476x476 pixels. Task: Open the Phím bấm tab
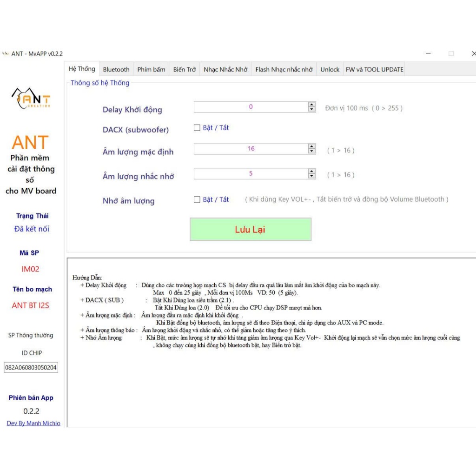click(x=151, y=69)
